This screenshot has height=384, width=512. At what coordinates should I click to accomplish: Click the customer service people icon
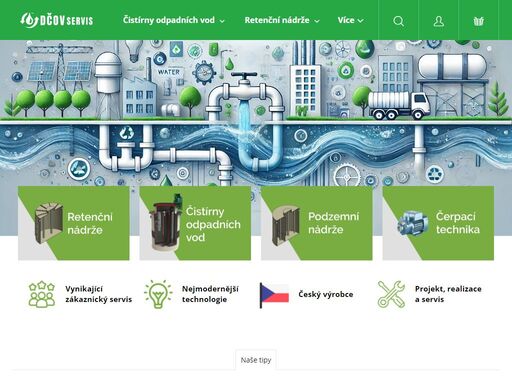(41, 294)
